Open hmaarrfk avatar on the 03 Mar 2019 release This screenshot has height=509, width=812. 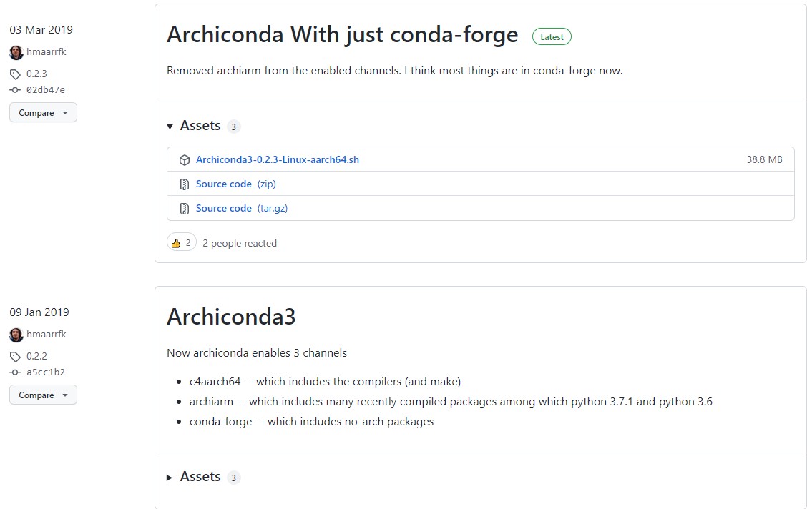tap(16, 52)
